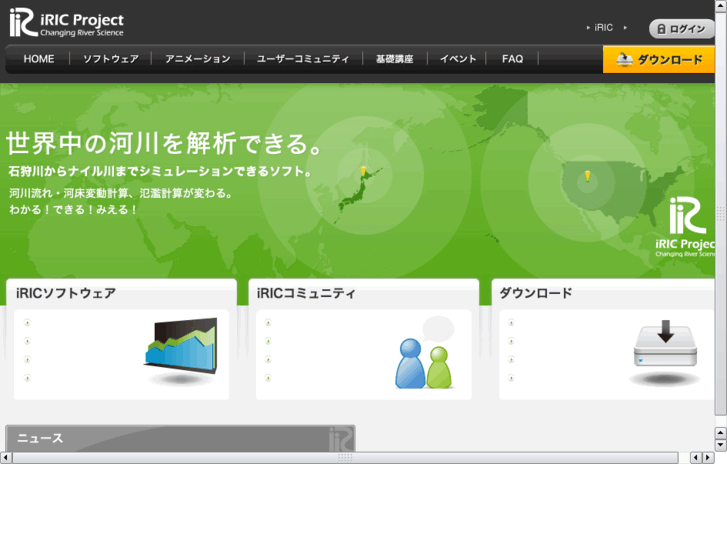Screen dimensions: 727x545
Task: Click the ニュース section header
Action: (180, 438)
